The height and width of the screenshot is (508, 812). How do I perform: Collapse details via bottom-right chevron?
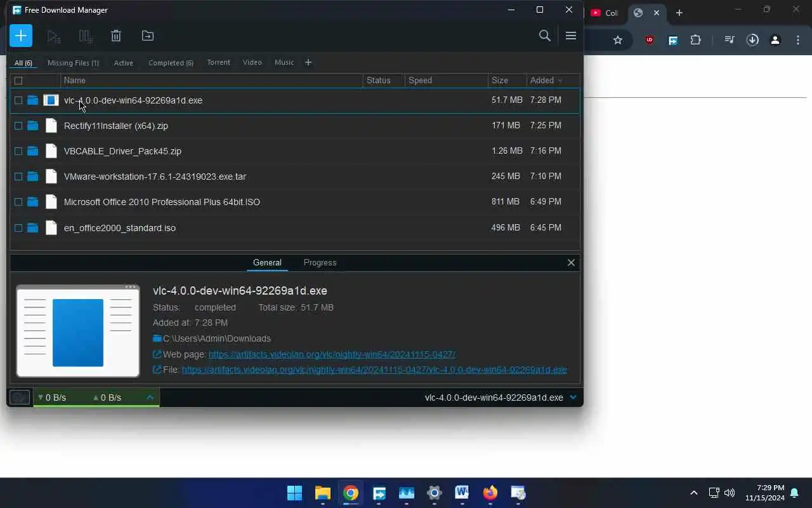coord(573,398)
